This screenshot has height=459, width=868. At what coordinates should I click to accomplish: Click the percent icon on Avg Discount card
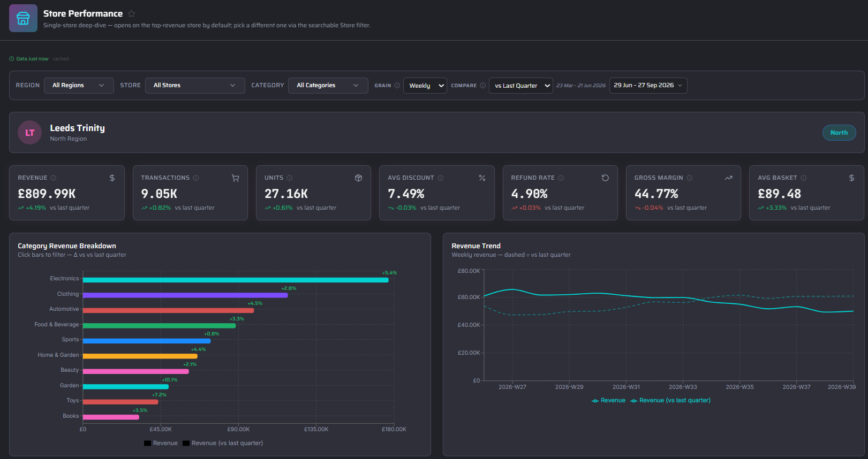482,178
